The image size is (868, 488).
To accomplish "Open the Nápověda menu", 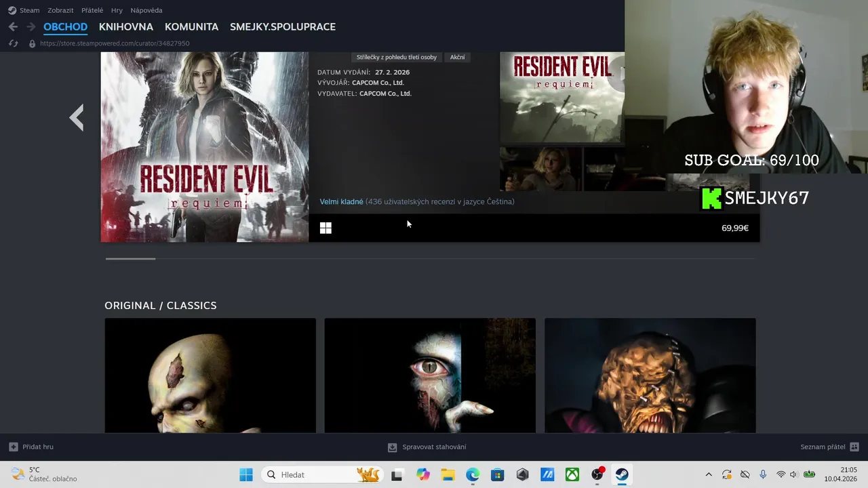I will pos(146,10).
